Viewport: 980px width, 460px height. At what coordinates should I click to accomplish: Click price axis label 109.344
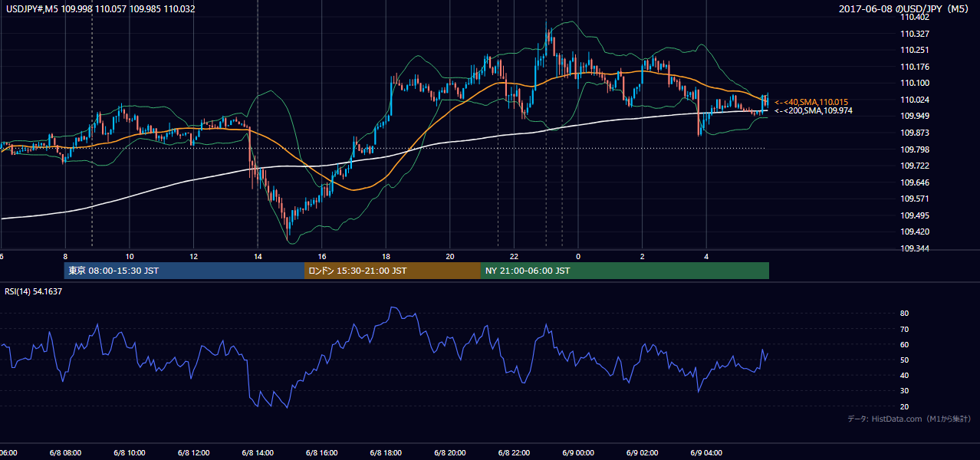[916, 248]
